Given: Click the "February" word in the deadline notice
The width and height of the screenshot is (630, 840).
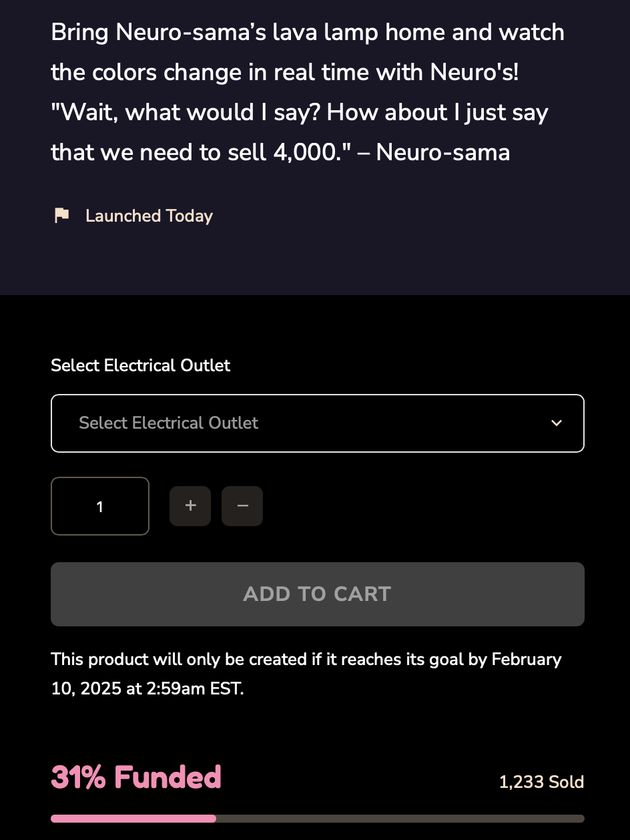Looking at the screenshot, I should [526, 660].
